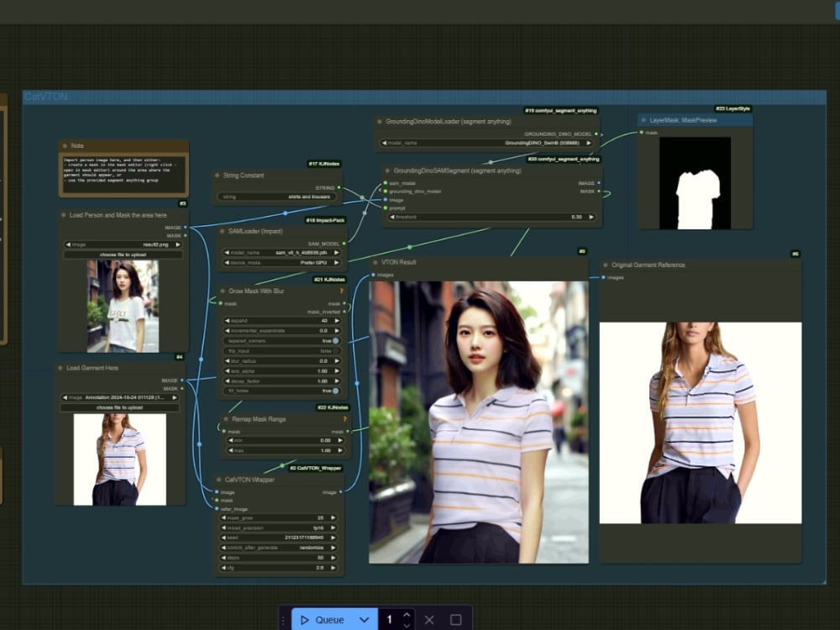Open device_mode Prefer GPU combo
The width and height of the screenshot is (840, 630).
pos(281,262)
